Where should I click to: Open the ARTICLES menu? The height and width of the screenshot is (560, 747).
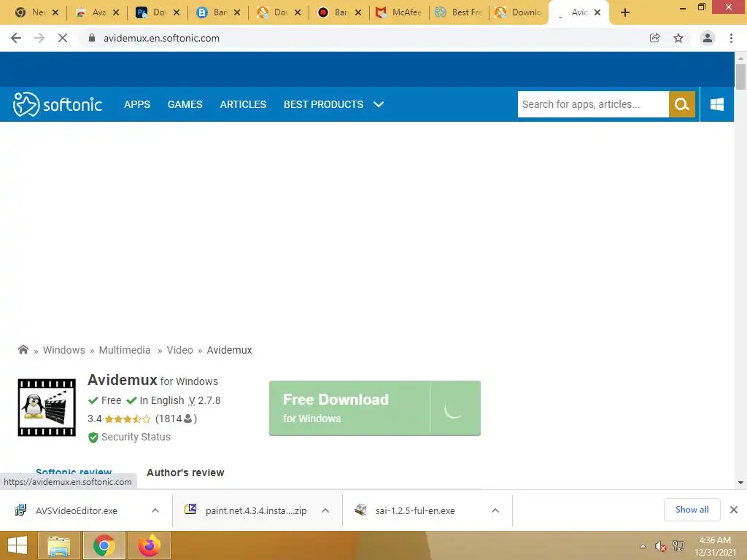[243, 104]
